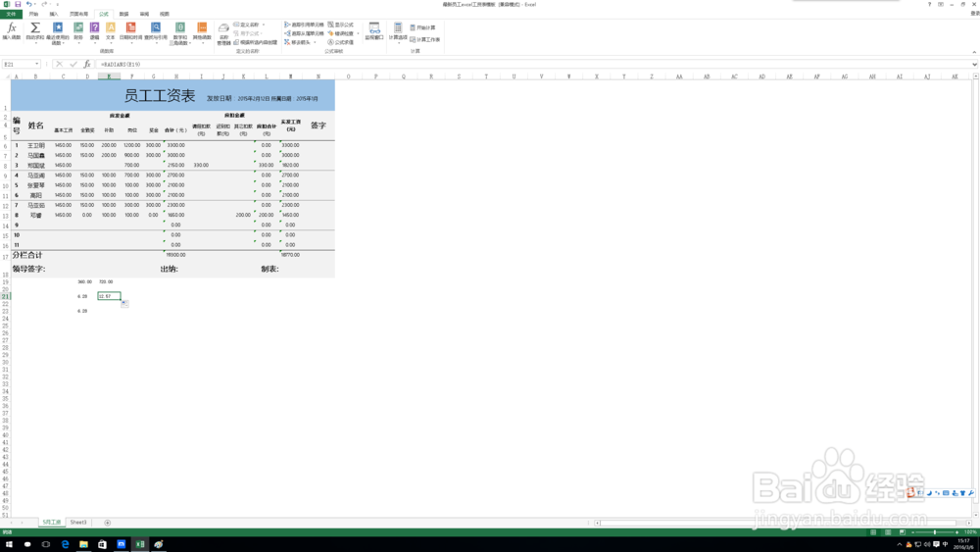Image resolution: width=980 pixels, height=552 pixels.
Task: Open the File (文件) tab
Action: click(x=11, y=14)
